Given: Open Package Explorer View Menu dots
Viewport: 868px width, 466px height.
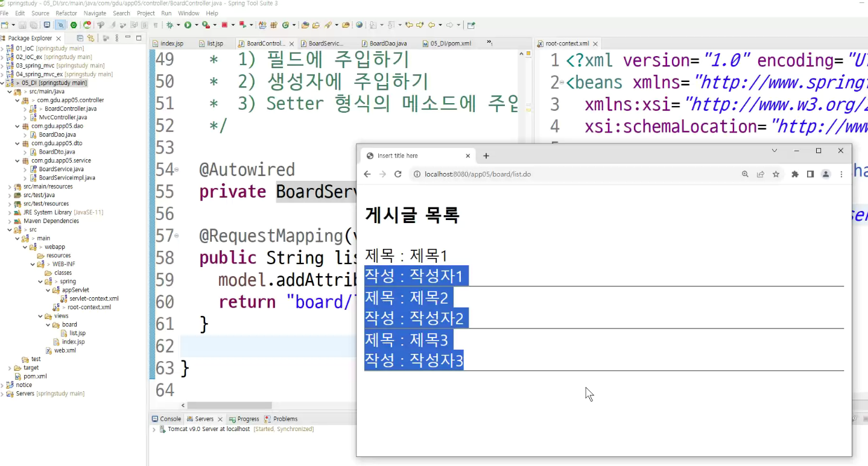Looking at the screenshot, I should 116,38.
